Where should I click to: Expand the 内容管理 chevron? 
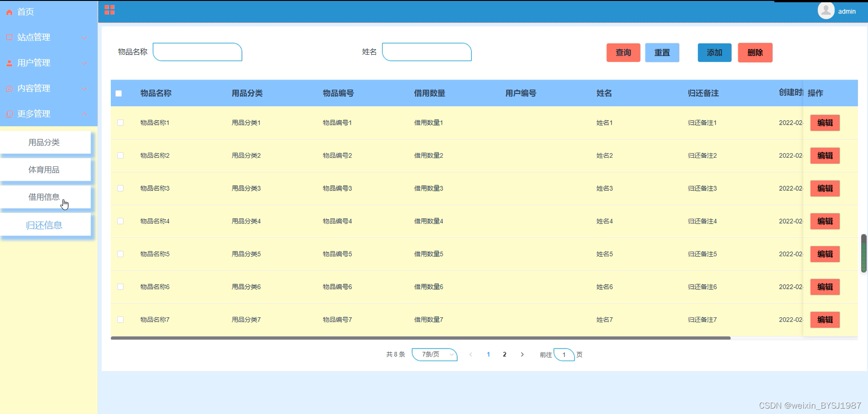click(84, 89)
